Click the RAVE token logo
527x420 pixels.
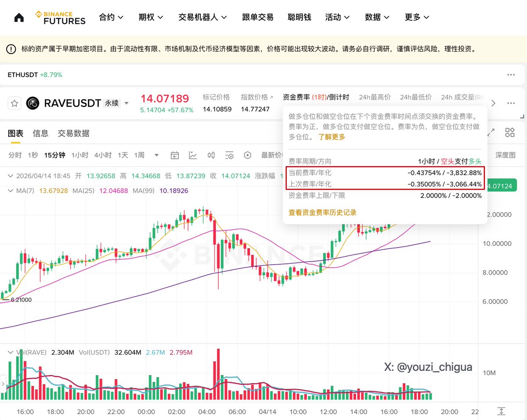[x=32, y=104]
